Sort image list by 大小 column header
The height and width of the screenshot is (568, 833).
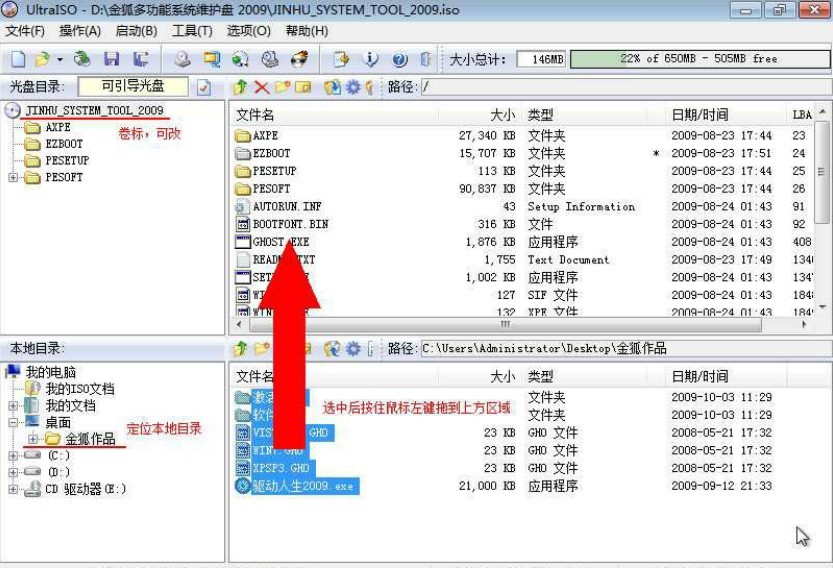click(x=479, y=115)
